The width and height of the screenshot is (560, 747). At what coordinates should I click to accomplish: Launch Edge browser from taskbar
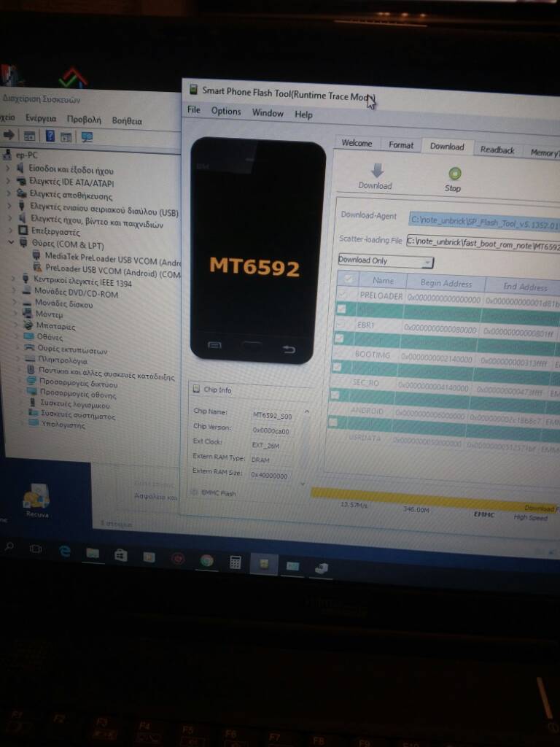(x=65, y=551)
